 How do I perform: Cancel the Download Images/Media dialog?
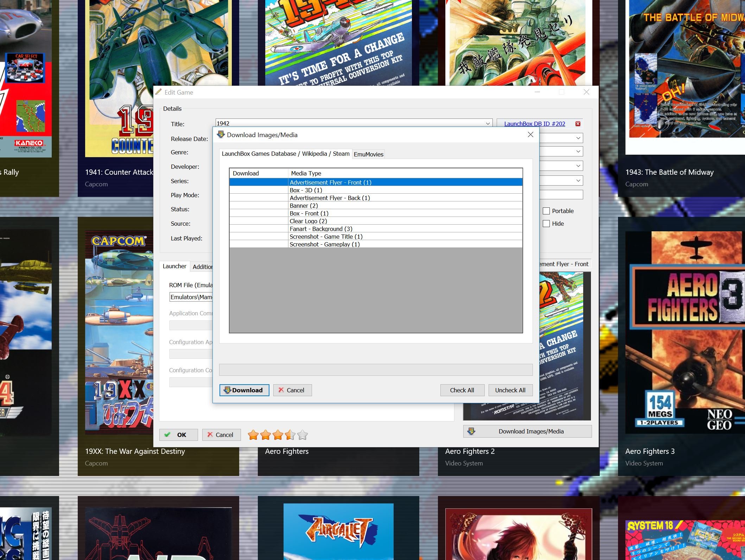coord(292,390)
